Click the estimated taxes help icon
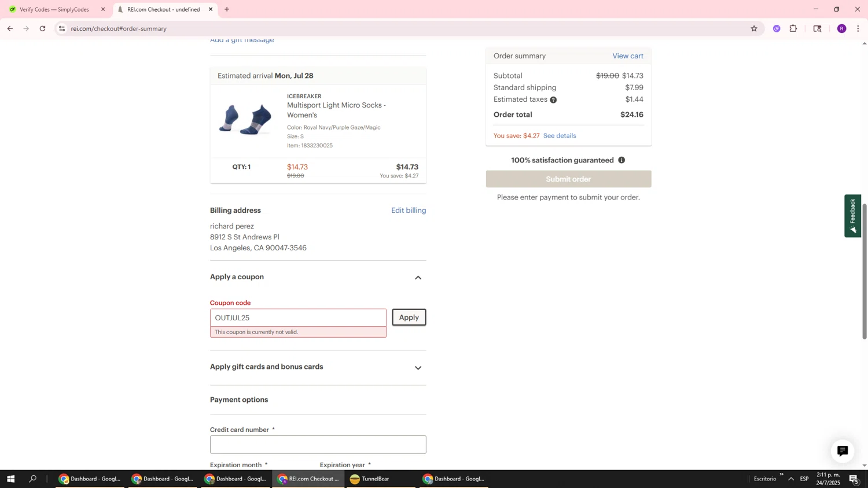 553,100
